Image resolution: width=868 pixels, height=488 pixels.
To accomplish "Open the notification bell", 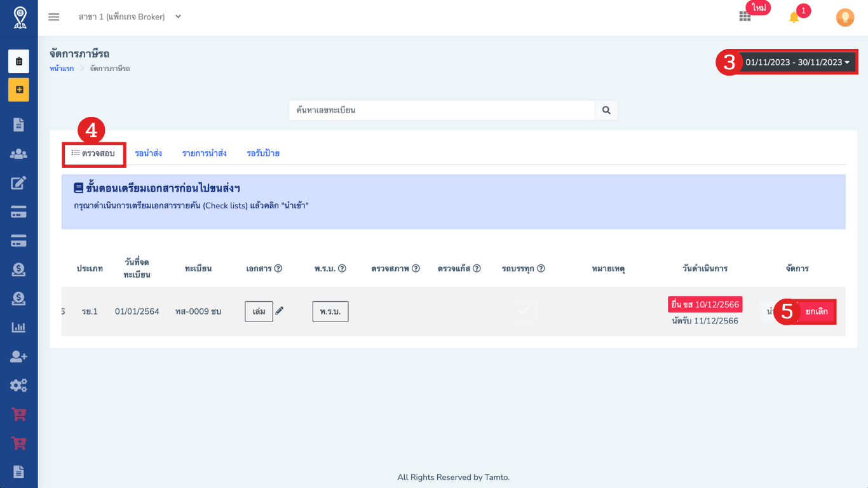I will pos(794,17).
